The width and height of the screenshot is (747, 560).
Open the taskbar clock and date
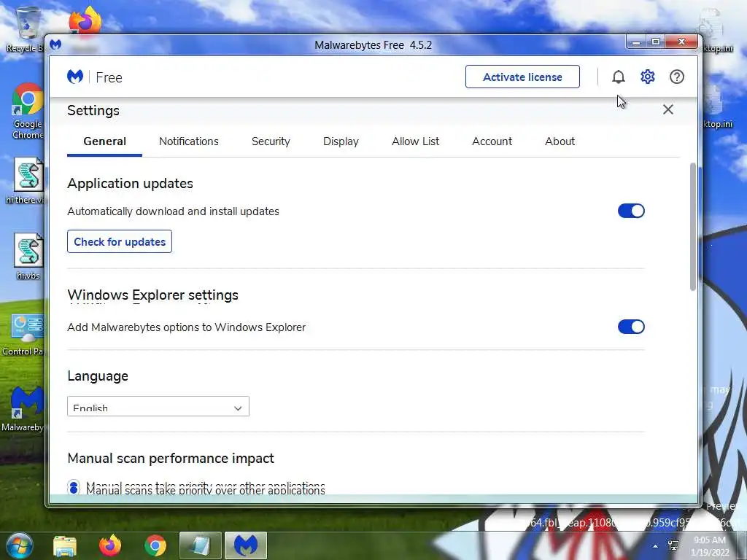[x=709, y=546]
